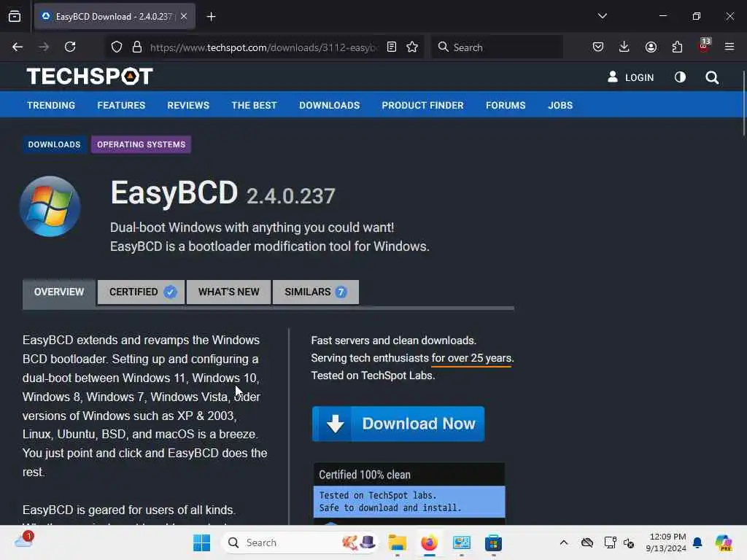
Task: Open the TRENDING menu item
Action: tap(51, 105)
